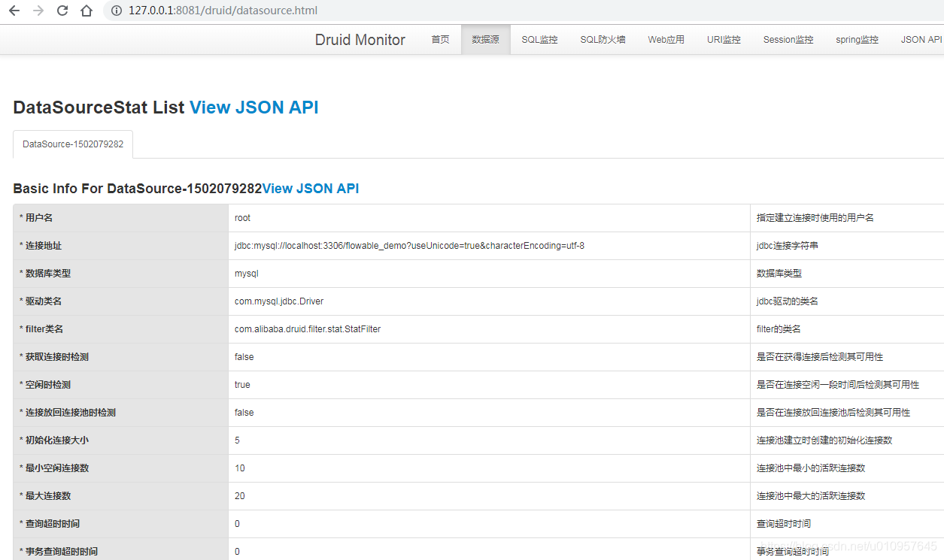
Task: Open the spring监控 page
Action: click(x=857, y=40)
